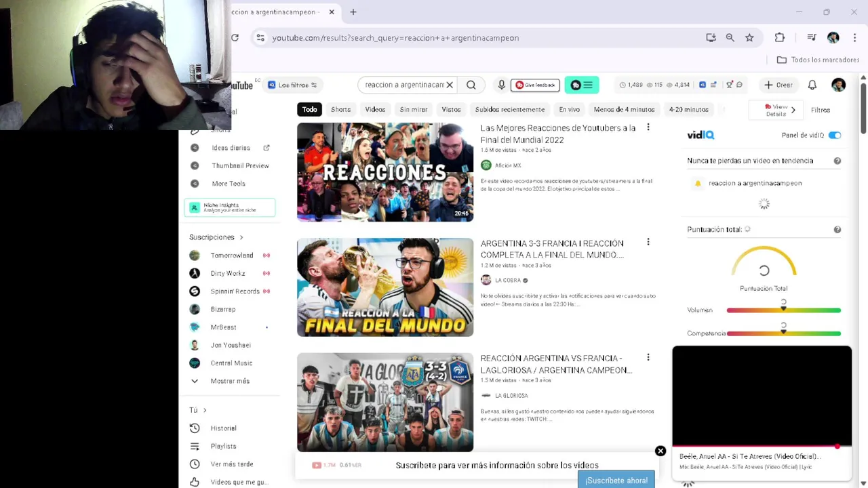Image resolution: width=868 pixels, height=488 pixels.
Task: Expand the Suscripciones section
Action: [216, 237]
